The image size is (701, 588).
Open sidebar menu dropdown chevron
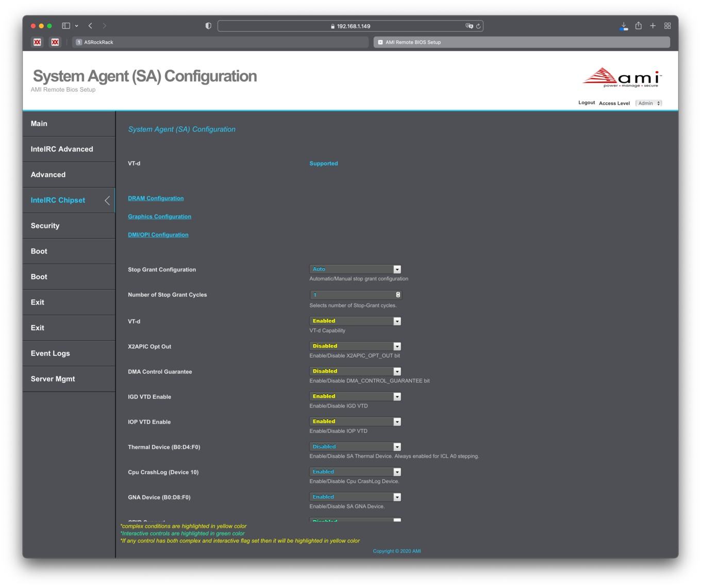coord(76,26)
